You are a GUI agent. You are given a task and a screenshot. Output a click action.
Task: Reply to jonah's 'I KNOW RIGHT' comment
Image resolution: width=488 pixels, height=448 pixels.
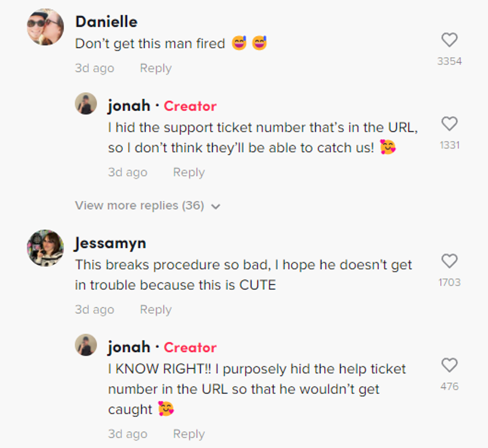189,434
